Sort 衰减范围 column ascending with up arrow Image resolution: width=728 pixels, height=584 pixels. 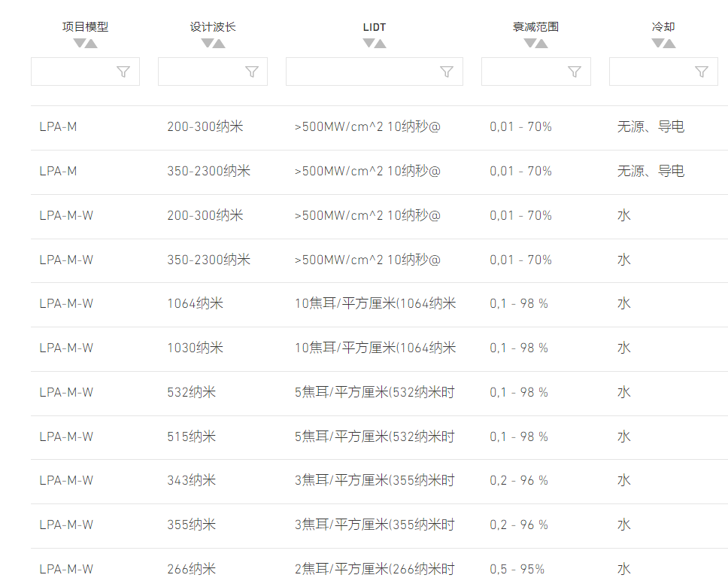tap(541, 44)
